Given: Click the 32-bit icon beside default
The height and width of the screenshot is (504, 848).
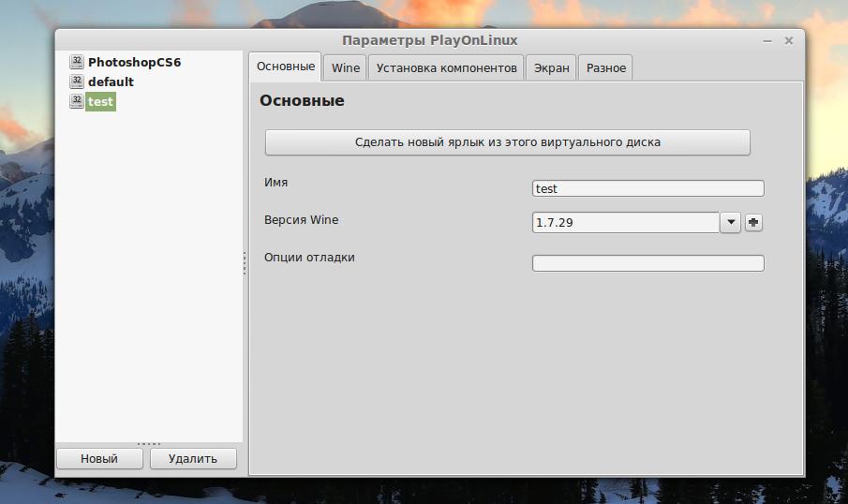Looking at the screenshot, I should (x=77, y=82).
